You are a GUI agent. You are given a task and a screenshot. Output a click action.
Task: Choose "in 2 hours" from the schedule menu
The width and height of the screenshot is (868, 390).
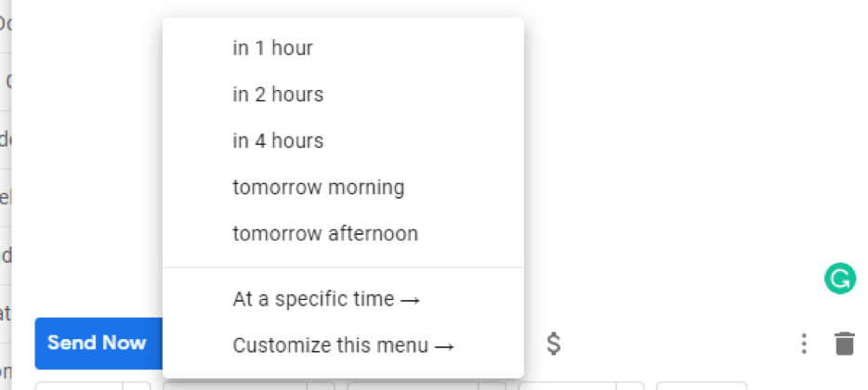(x=278, y=95)
